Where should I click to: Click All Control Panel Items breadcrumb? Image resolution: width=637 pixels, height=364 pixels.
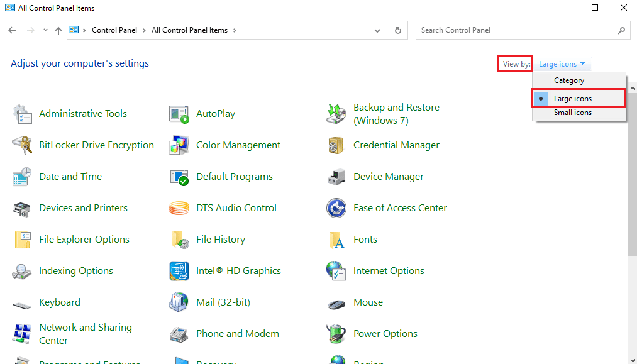coord(189,30)
